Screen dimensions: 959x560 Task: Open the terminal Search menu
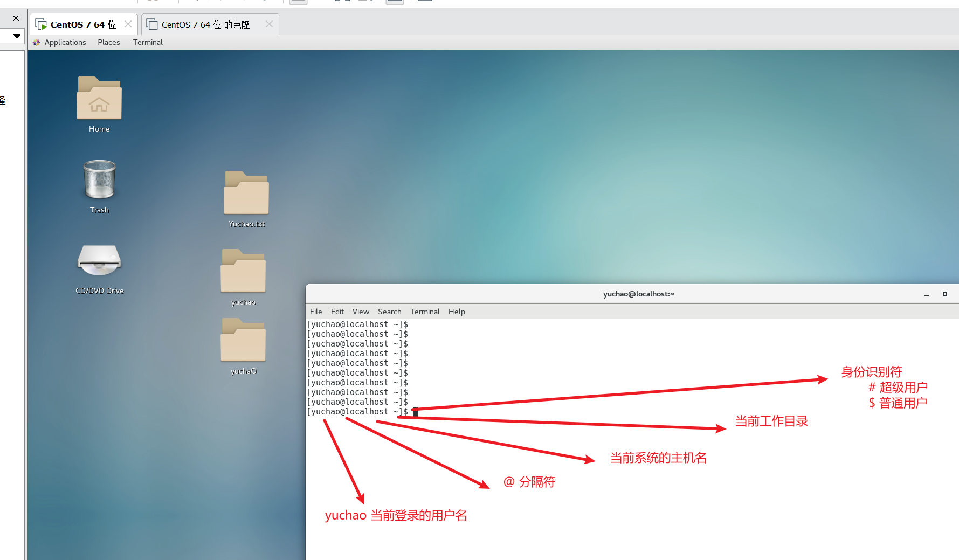(389, 312)
